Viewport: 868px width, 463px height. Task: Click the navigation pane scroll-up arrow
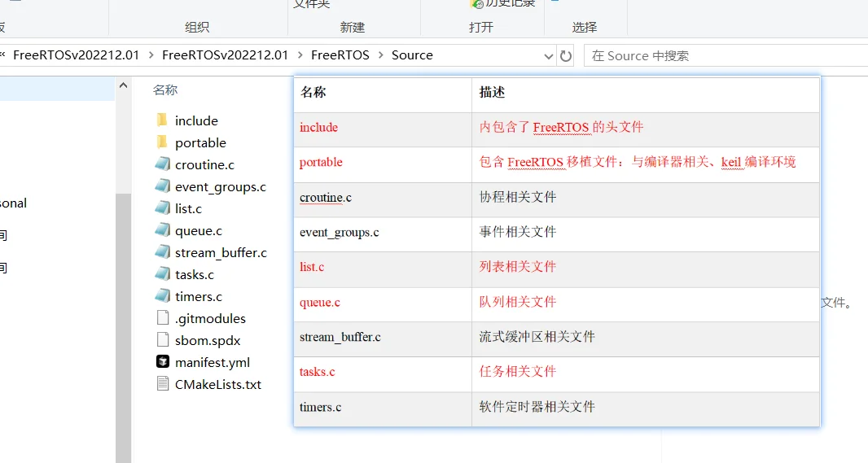click(124, 85)
